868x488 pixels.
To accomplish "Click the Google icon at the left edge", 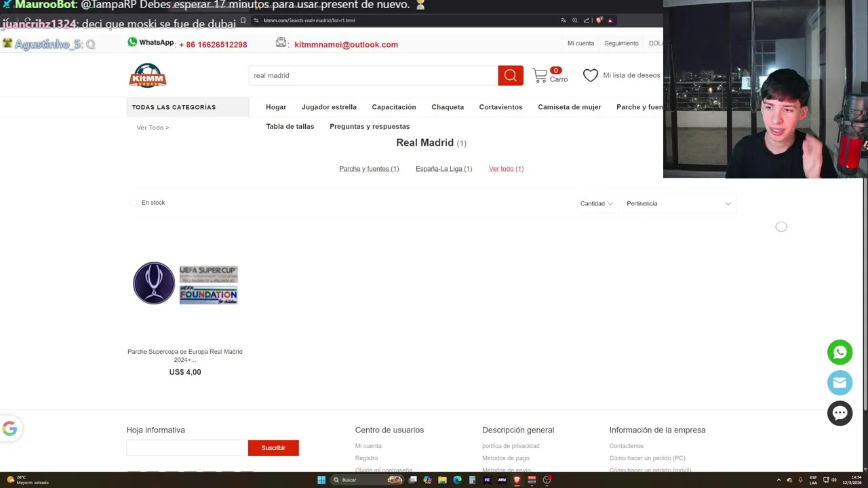I will coord(9,428).
